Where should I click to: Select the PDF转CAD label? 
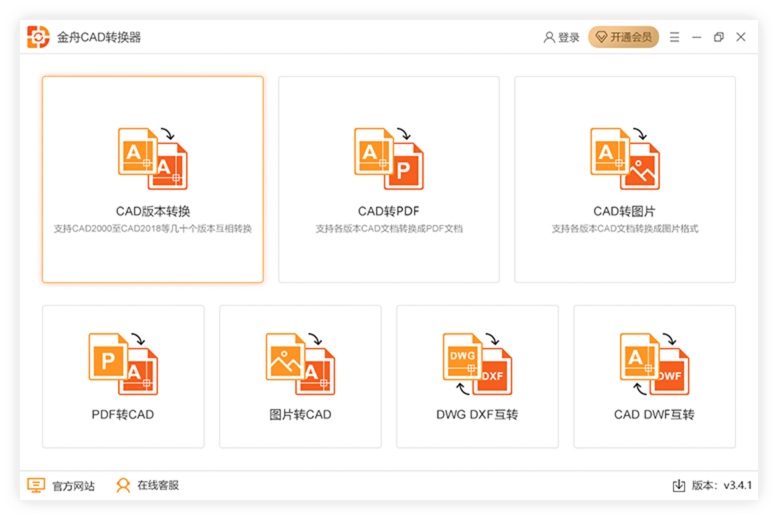[x=123, y=414]
